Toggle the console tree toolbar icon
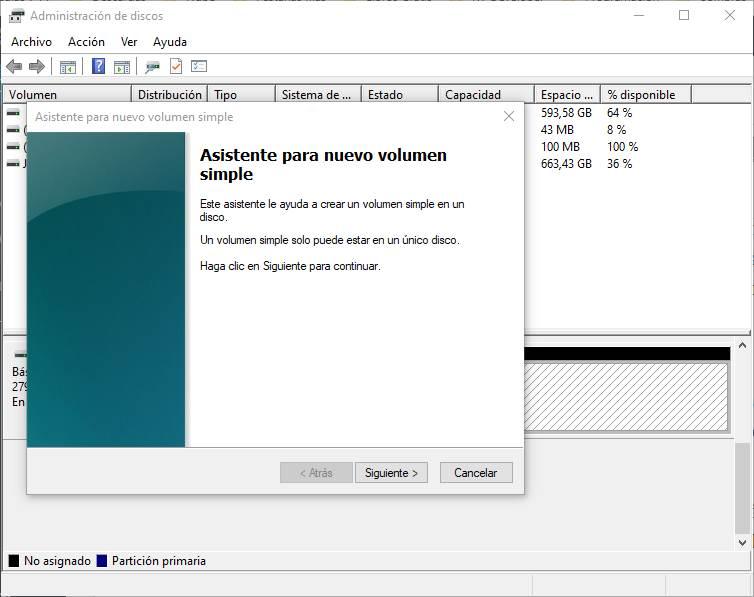This screenshot has width=754, height=597. [x=68, y=67]
